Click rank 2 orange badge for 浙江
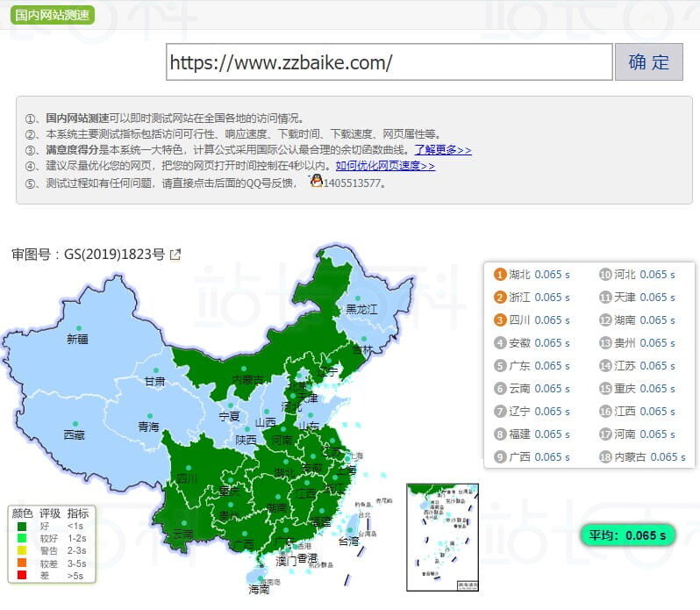The height and width of the screenshot is (610, 700). click(499, 298)
